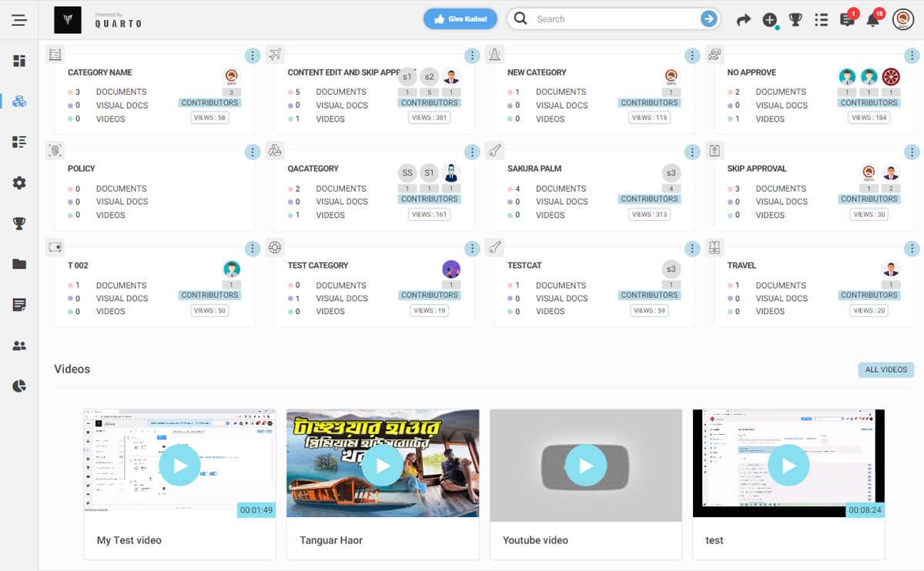Click the add plus icon in header

click(x=769, y=20)
